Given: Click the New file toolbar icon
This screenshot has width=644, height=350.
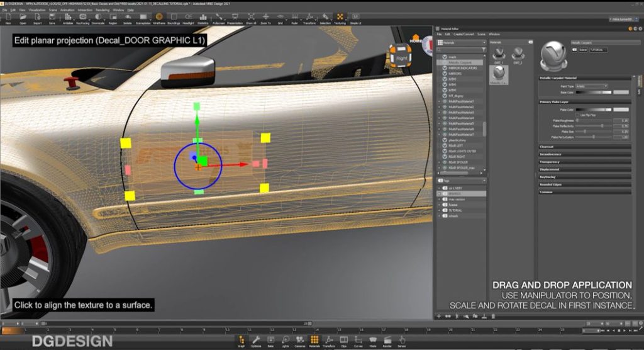Looking at the screenshot, I should [x=8, y=18].
